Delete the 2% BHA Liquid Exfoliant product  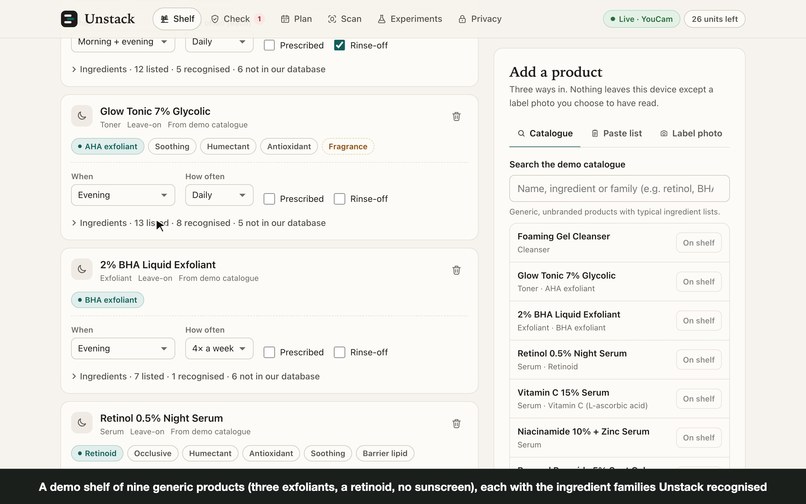456,270
